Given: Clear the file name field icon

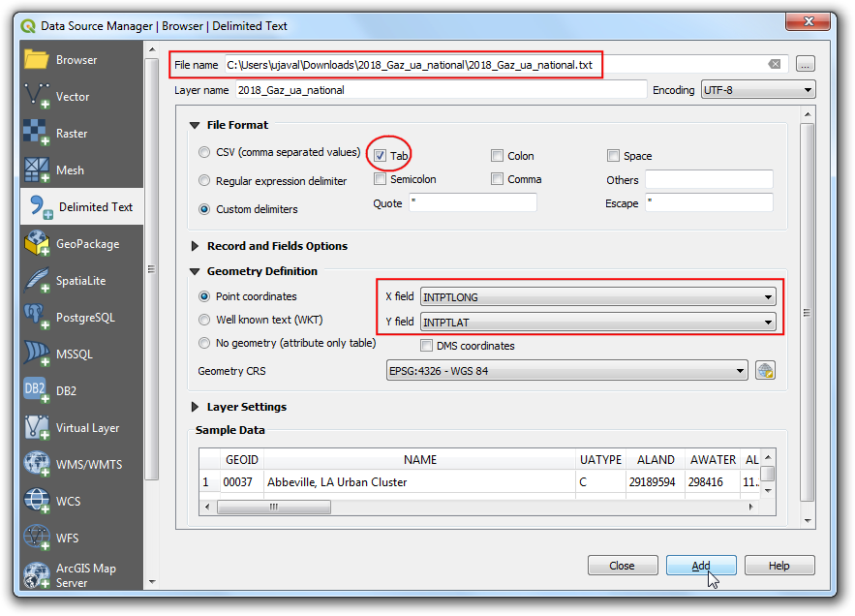Looking at the screenshot, I should (x=775, y=64).
